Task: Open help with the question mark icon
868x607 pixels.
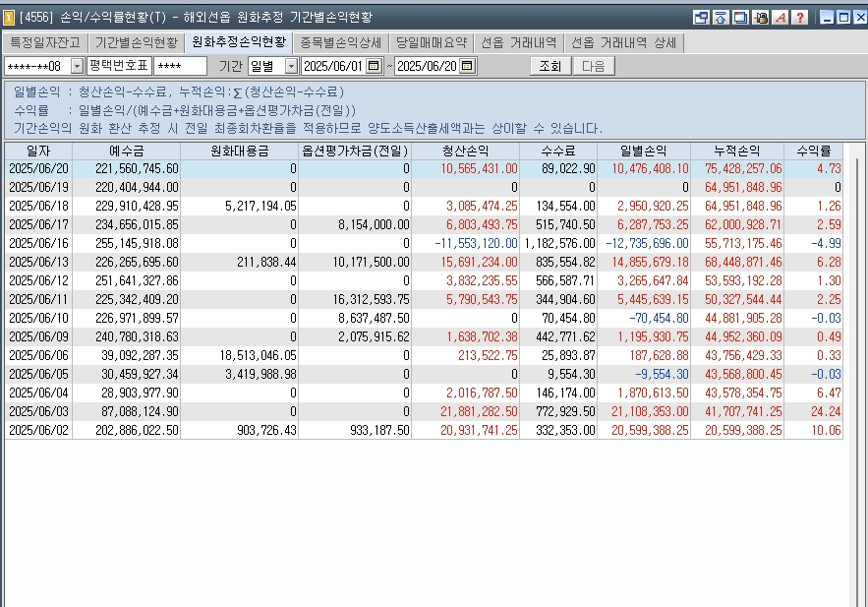Action: pyautogui.click(x=800, y=18)
